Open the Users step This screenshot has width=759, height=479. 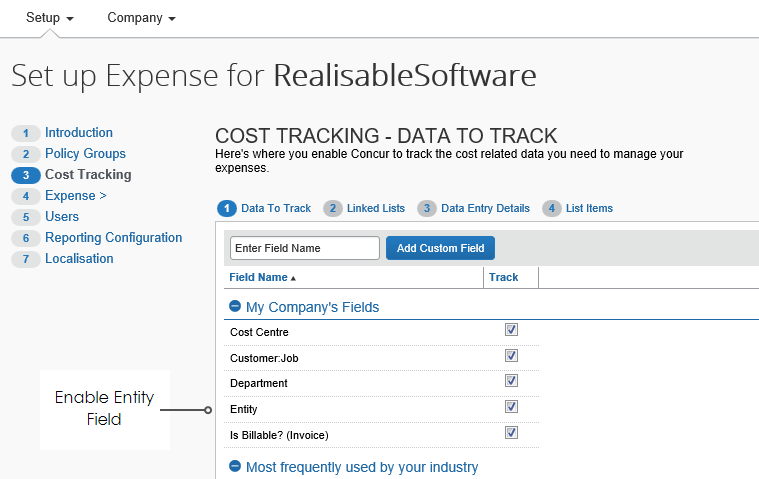point(62,217)
